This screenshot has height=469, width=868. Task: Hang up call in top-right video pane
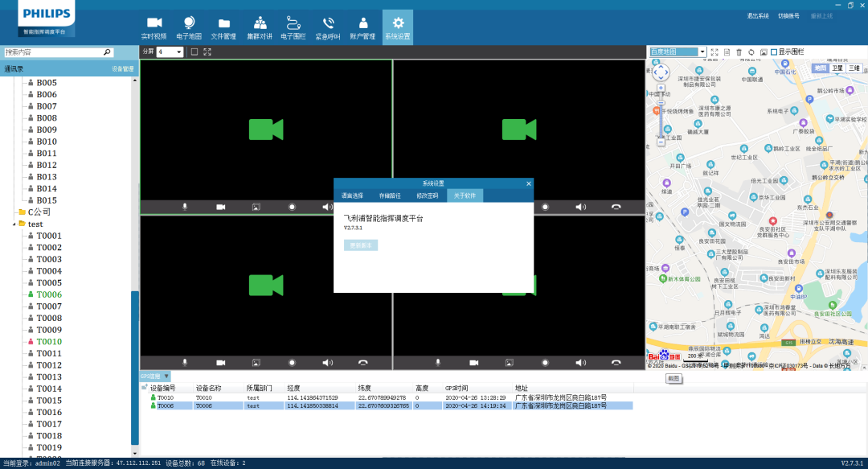(x=616, y=207)
